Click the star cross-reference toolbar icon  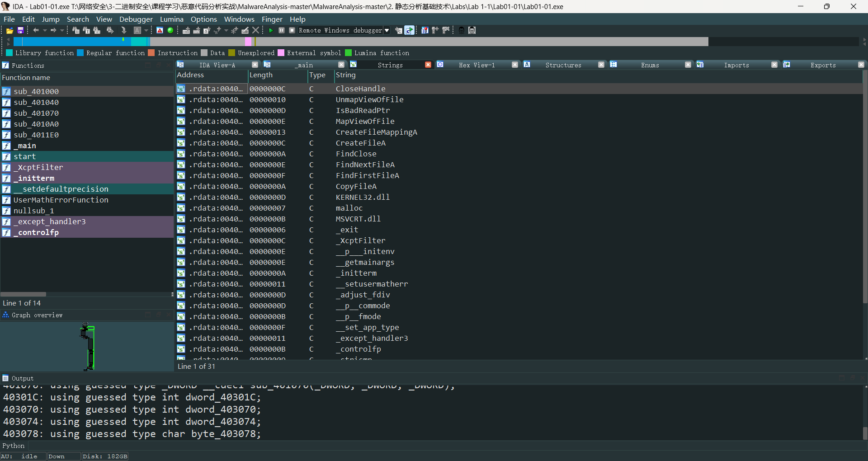(234, 30)
